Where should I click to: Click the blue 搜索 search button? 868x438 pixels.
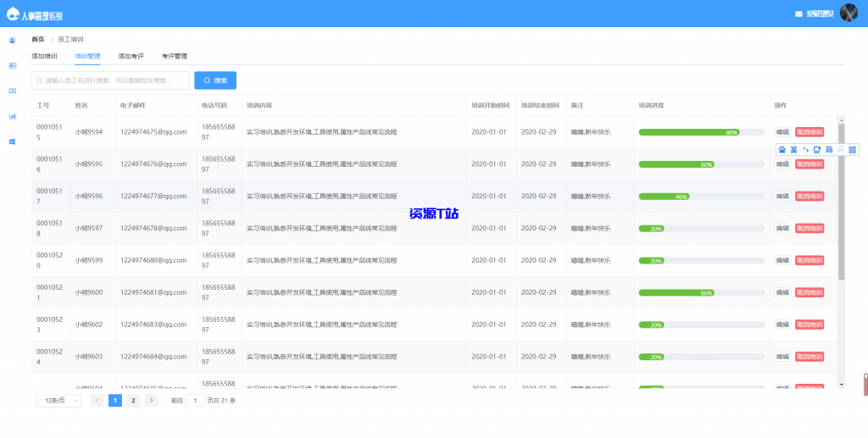[215, 80]
